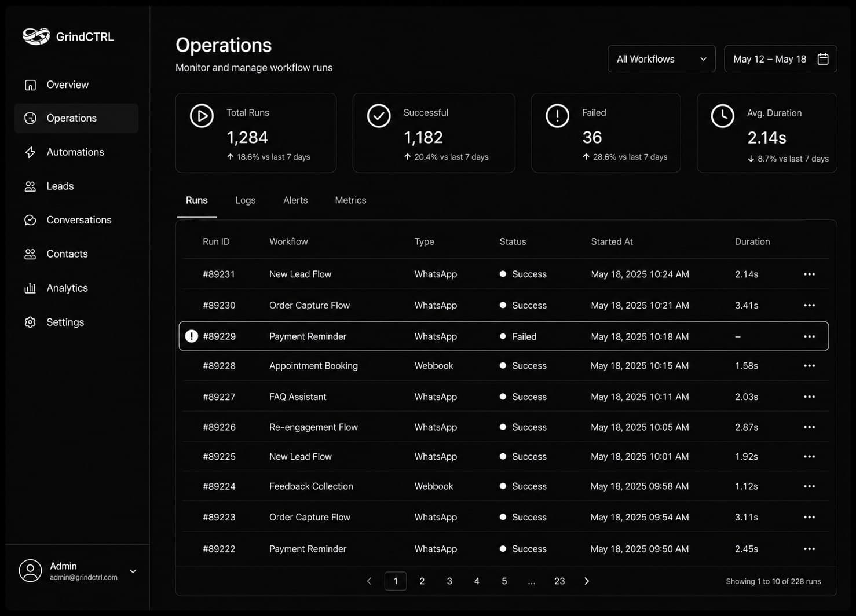Click the Re-engagement Flow workflow name

pos(313,427)
